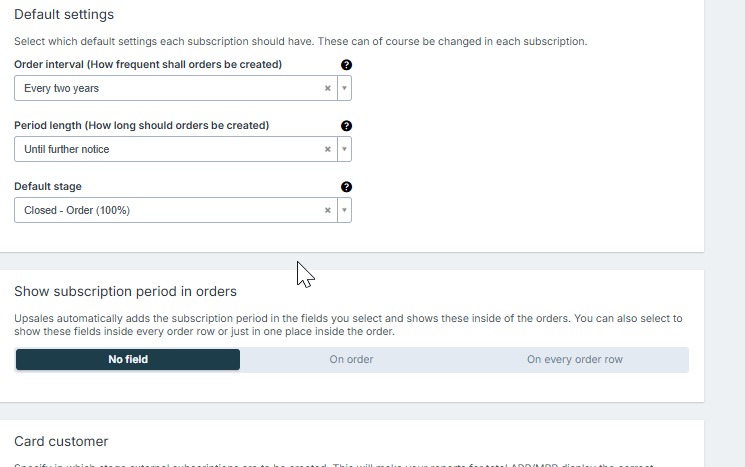Screen dimensions: 745x467
Task: Click the 'Default stage' field label
Action: tap(48, 187)
